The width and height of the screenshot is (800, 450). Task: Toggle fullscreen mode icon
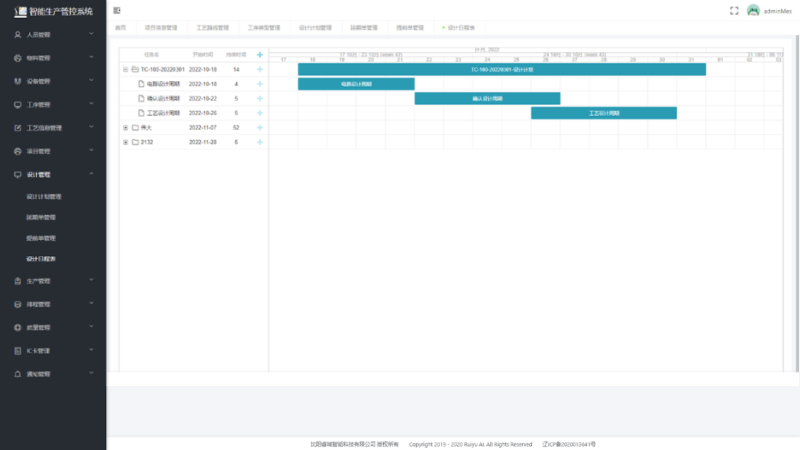(734, 10)
